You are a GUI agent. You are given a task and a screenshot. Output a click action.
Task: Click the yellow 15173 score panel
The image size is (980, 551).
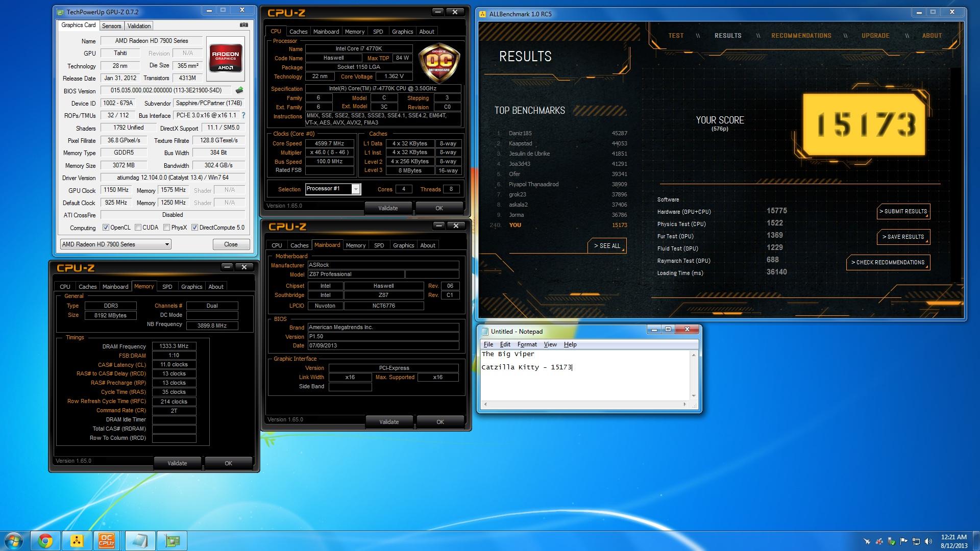[864, 124]
